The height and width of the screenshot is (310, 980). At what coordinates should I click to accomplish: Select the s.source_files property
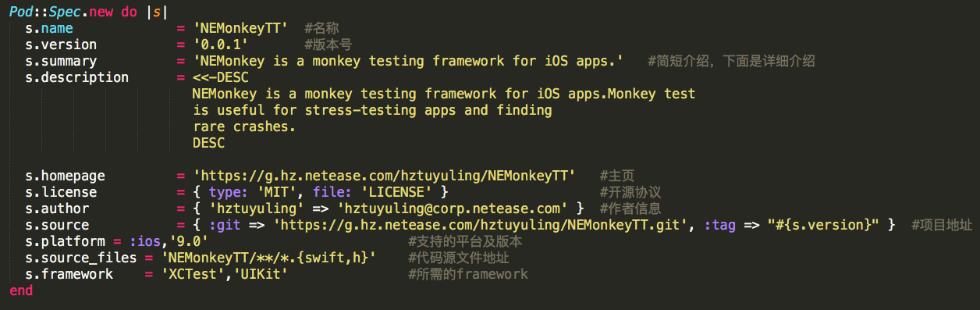81,258
